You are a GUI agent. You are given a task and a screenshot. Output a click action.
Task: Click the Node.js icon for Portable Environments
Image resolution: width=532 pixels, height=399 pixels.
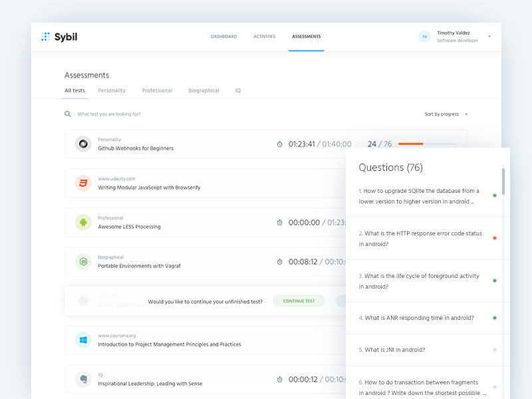coord(83,261)
